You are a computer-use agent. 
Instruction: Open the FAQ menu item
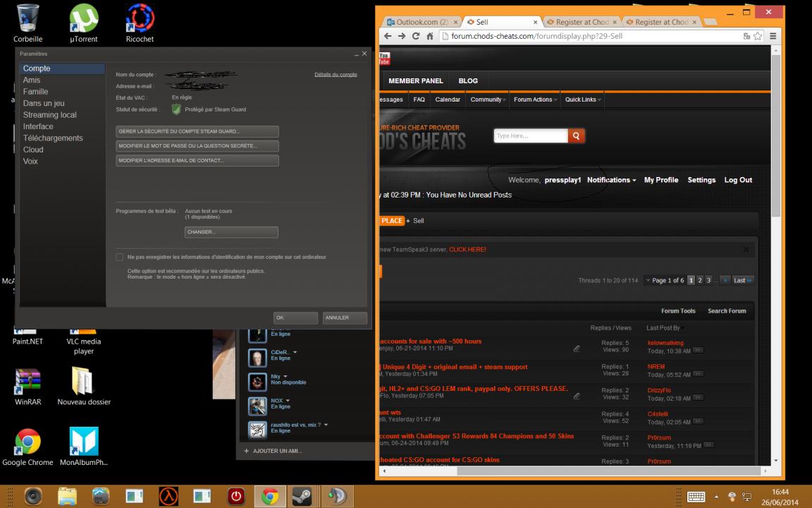click(419, 99)
